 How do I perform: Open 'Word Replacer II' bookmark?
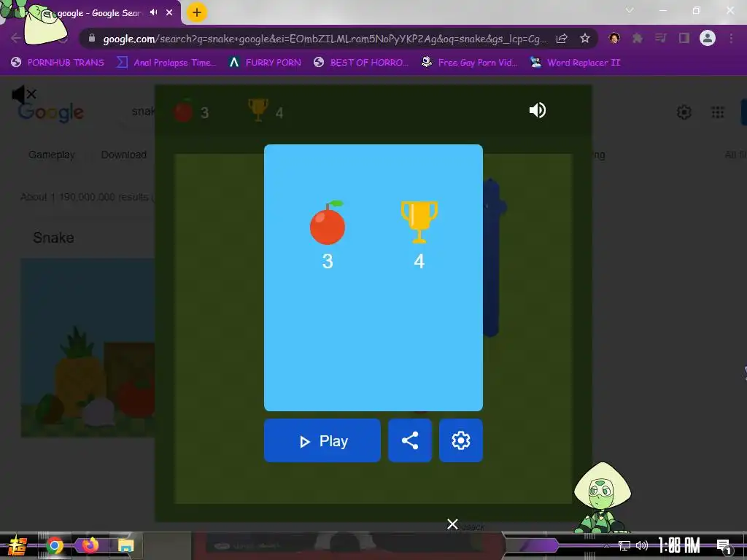tap(575, 63)
